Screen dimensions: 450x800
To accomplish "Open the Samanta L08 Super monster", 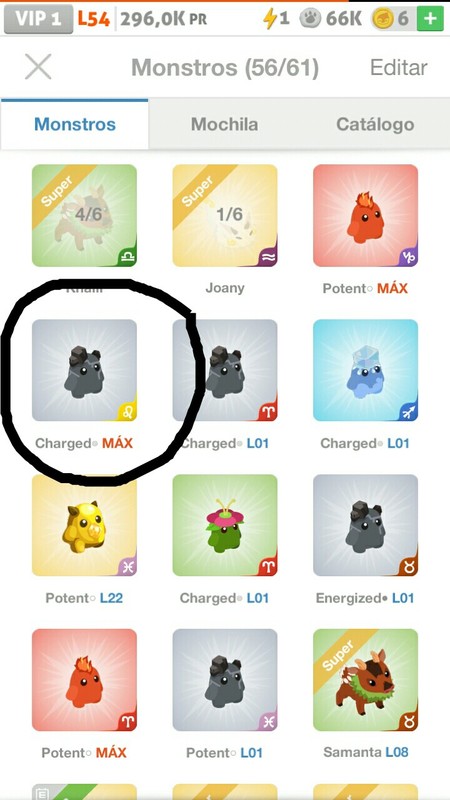I will pyautogui.click(x=366, y=680).
